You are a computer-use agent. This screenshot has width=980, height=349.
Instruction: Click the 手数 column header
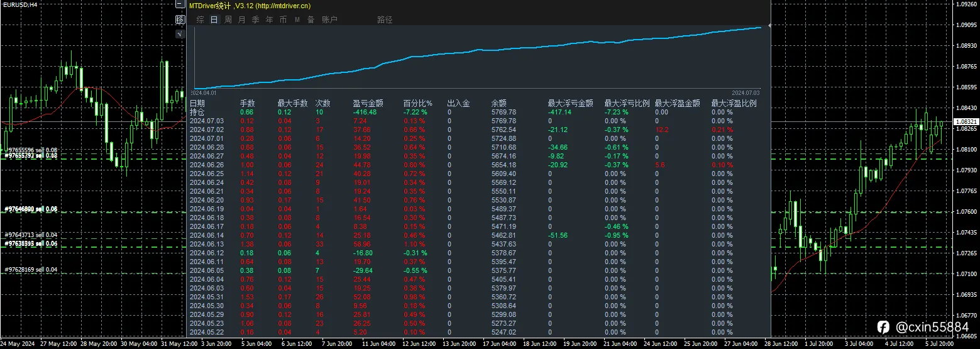[248, 103]
